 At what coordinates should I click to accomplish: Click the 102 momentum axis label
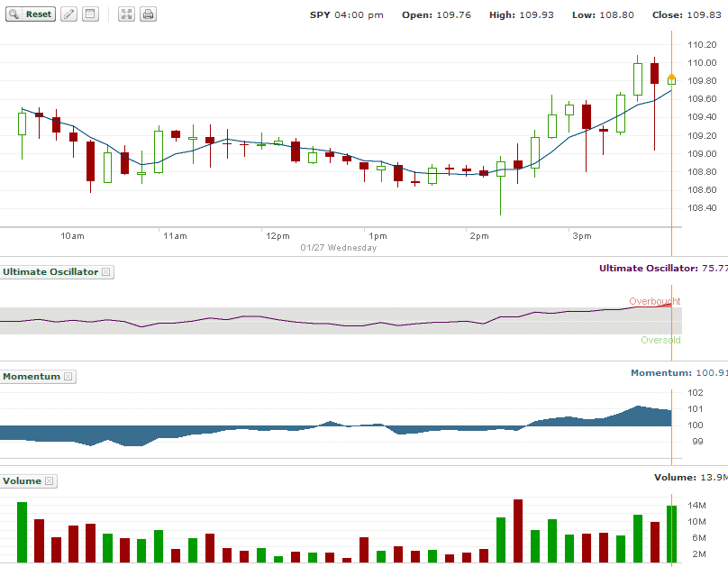coord(696,393)
